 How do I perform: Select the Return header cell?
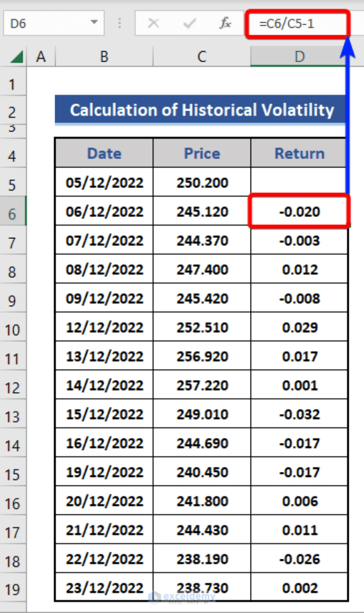[x=299, y=153]
